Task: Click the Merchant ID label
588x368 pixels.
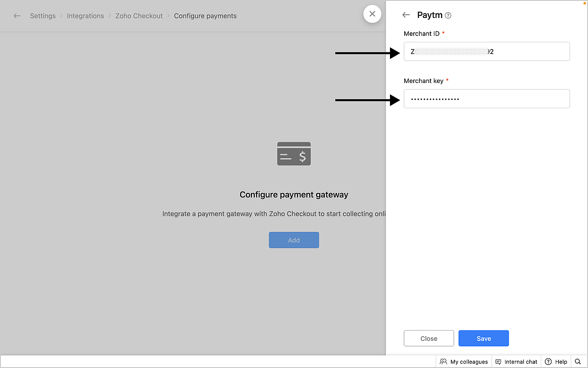Action: [422, 34]
